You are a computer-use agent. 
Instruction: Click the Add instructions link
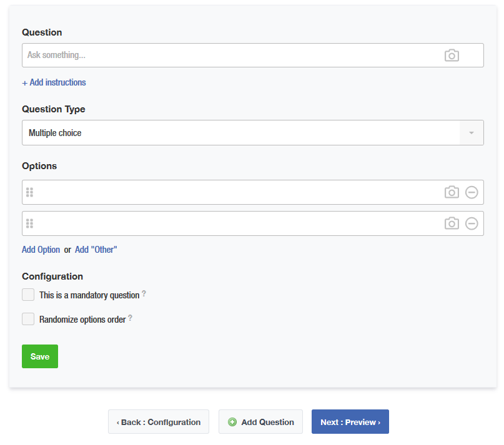tap(54, 82)
